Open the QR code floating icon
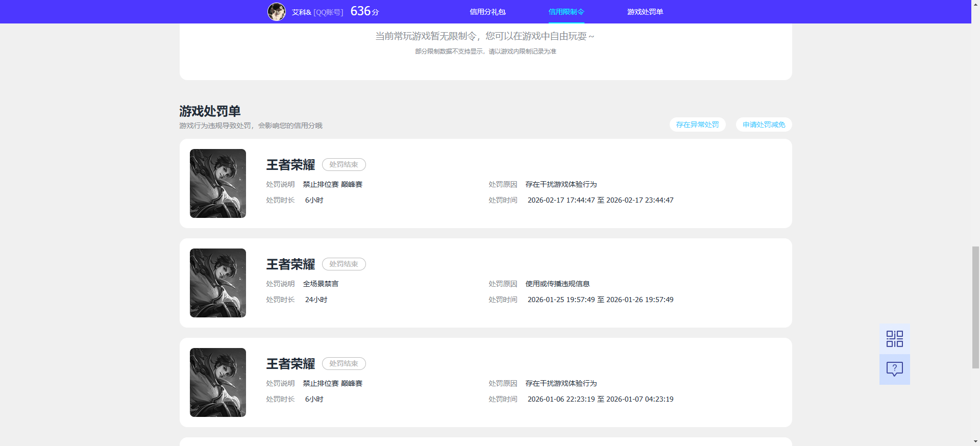Screen dimensions: 980x446 (x=894, y=339)
